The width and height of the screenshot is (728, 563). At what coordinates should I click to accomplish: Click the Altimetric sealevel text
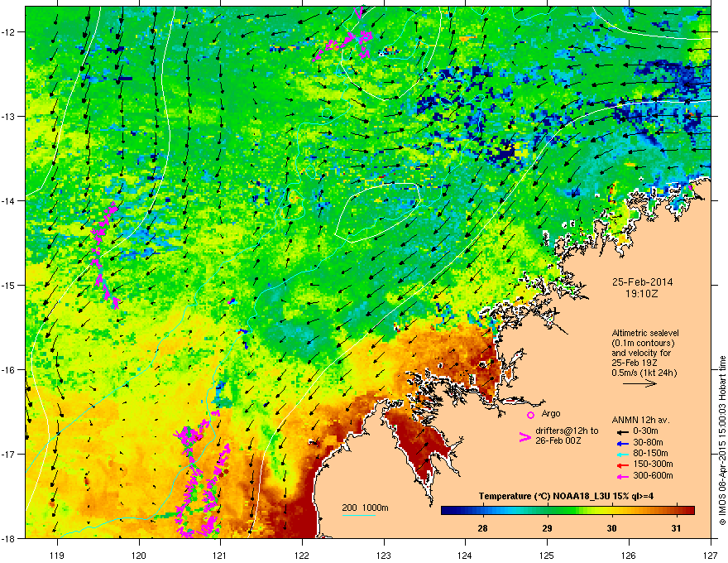tap(645, 333)
